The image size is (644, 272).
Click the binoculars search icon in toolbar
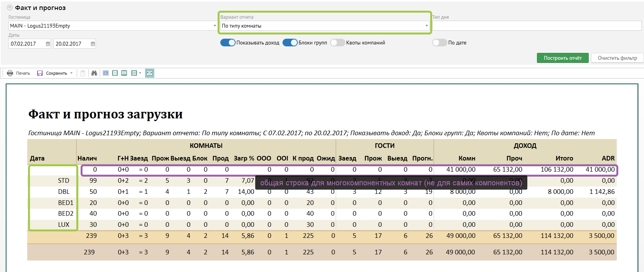point(94,73)
